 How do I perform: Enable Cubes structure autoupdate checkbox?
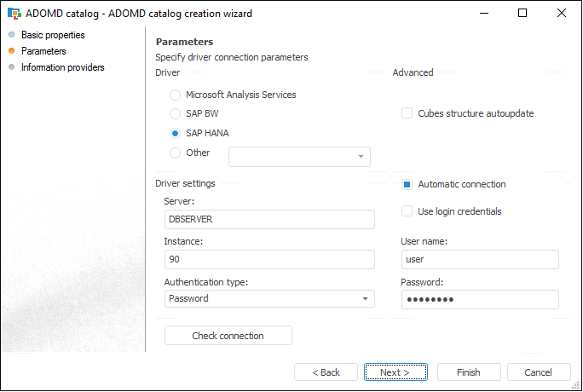coord(407,113)
